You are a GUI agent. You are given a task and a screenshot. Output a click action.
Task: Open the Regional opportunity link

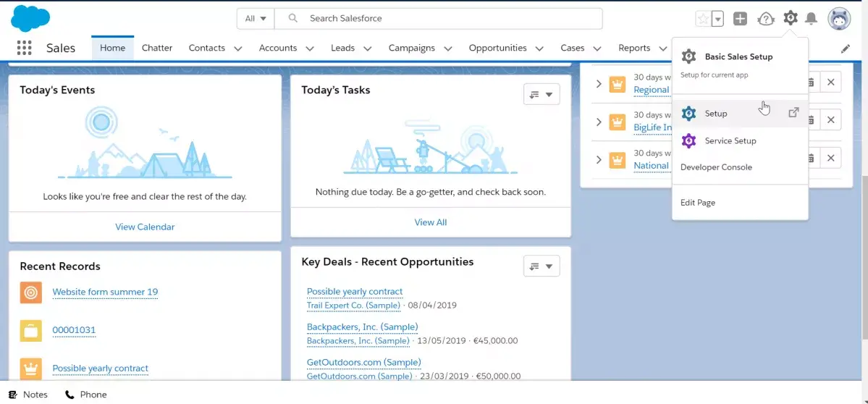[652, 90]
